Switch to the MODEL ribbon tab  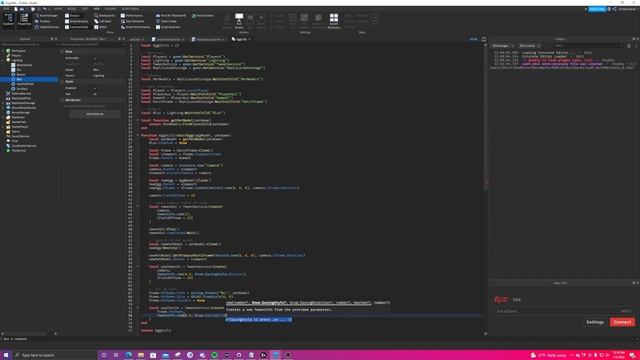click(71, 9)
